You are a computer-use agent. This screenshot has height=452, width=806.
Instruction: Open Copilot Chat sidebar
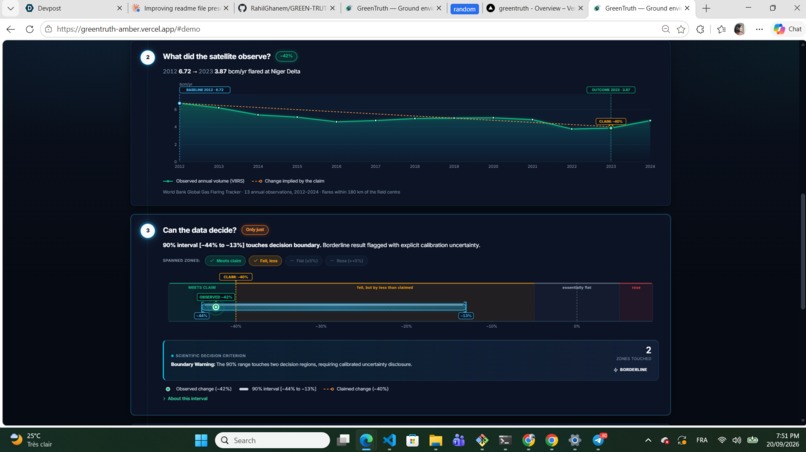pos(787,29)
